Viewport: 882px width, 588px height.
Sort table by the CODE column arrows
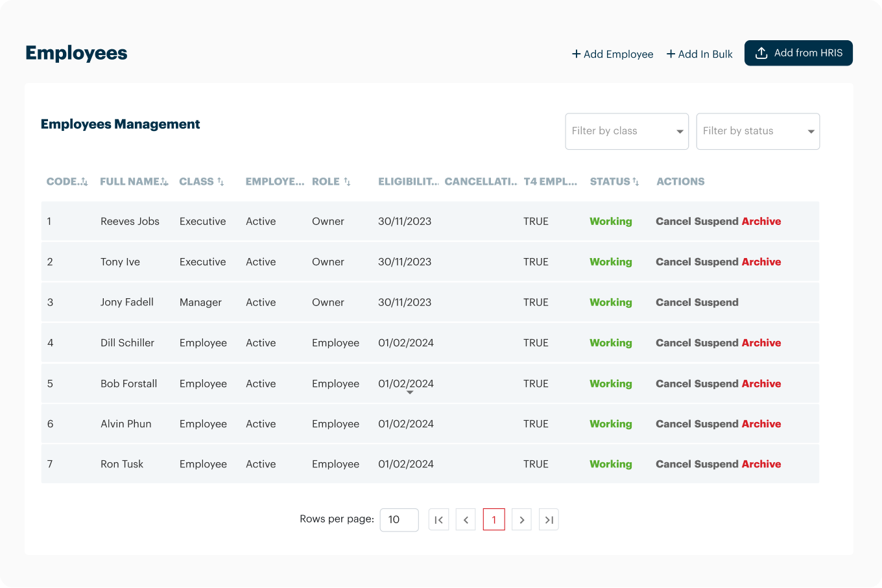point(84,182)
